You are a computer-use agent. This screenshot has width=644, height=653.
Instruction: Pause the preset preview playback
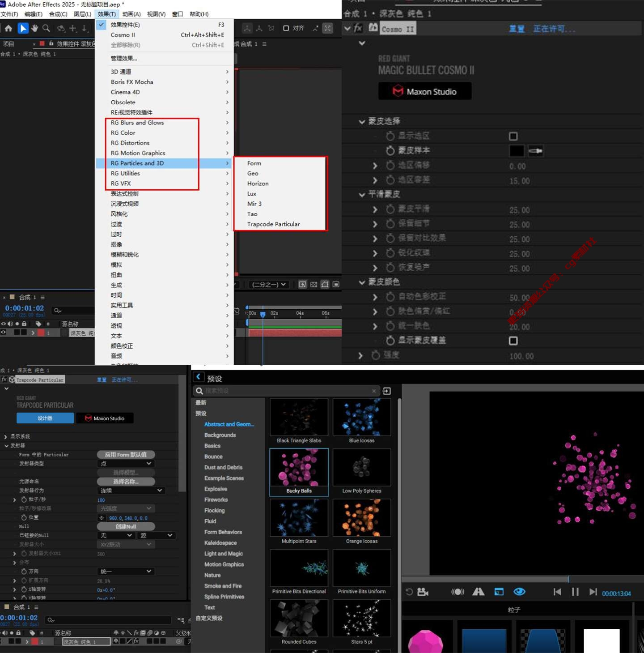pos(575,592)
